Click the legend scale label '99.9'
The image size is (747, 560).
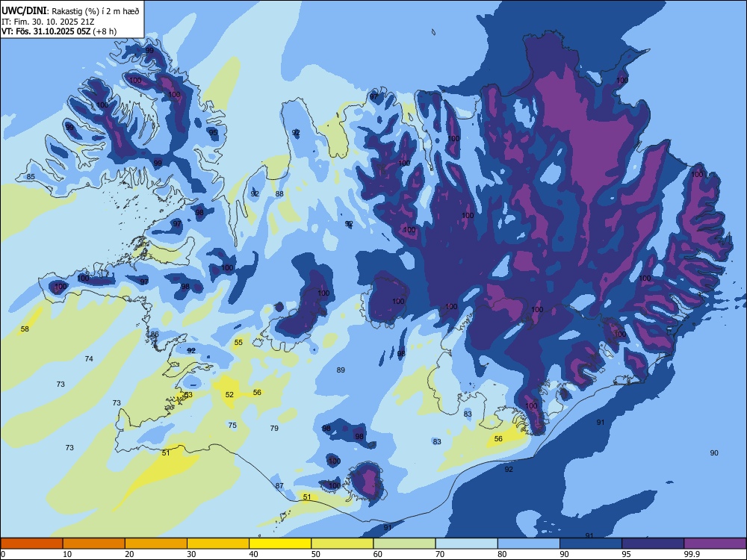click(x=692, y=554)
